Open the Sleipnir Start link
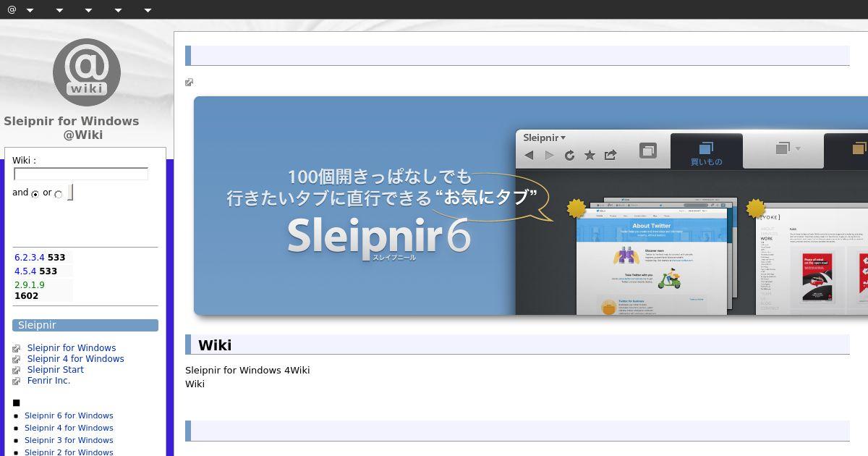This screenshot has width=868, height=456. click(56, 369)
